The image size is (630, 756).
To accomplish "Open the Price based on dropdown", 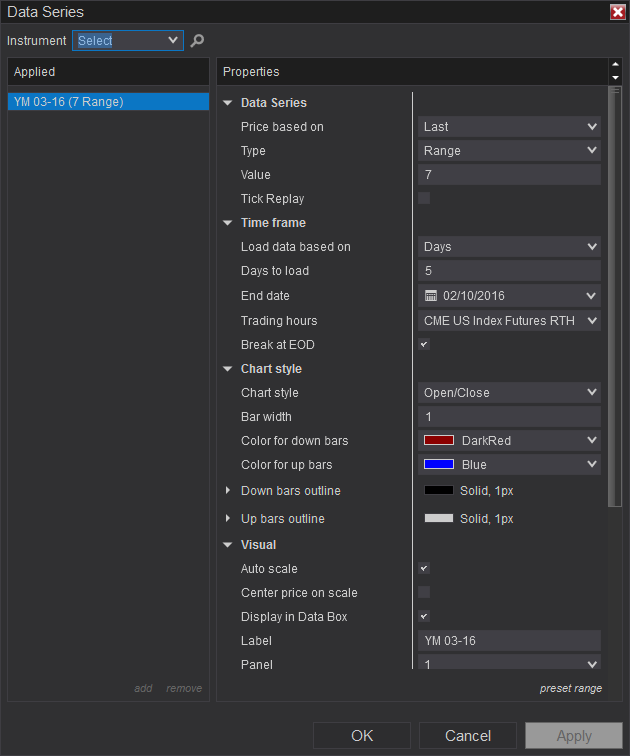I will point(508,127).
